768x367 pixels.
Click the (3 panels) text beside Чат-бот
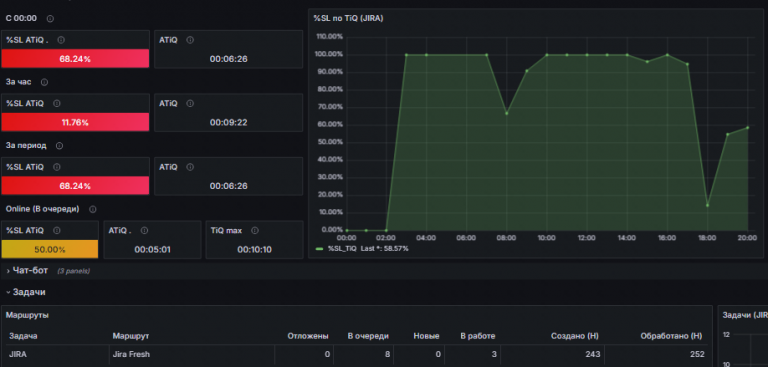73,271
